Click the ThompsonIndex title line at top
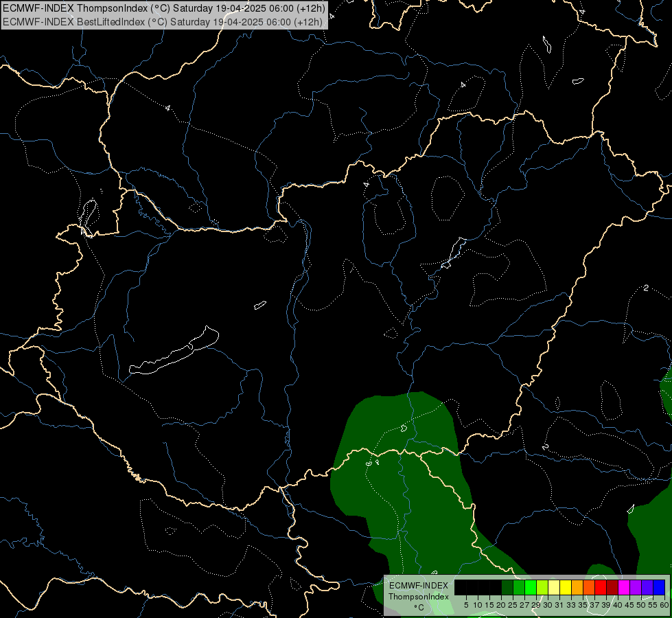Viewport: 672px width, 618px height. click(x=164, y=8)
